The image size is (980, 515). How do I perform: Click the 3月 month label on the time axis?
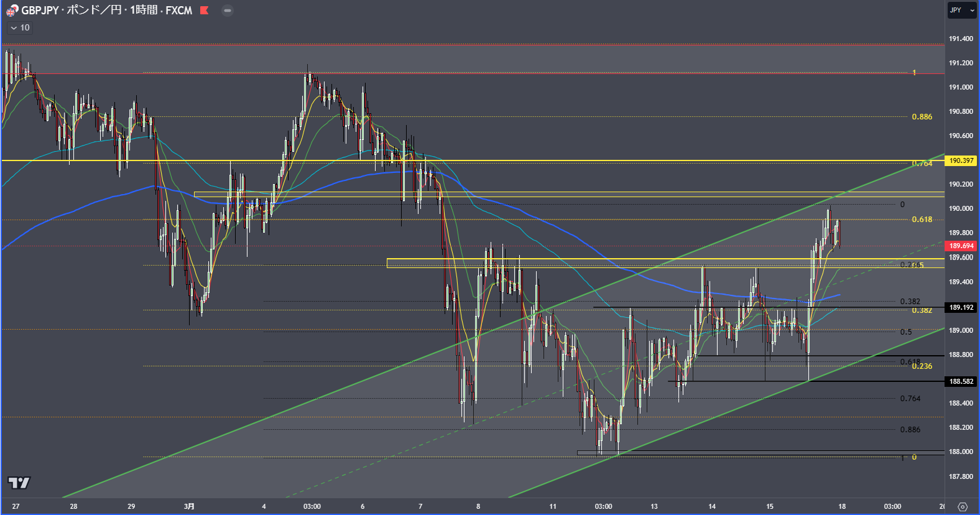tap(189, 506)
